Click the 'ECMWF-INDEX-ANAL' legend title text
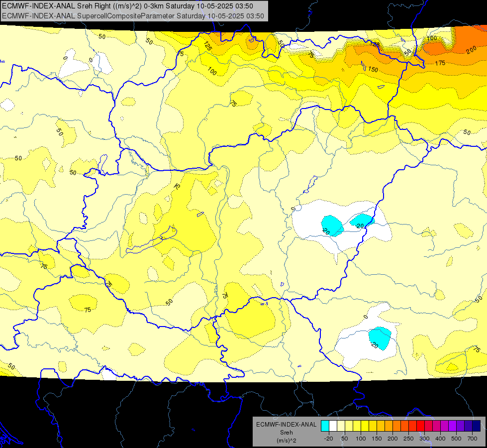 click(x=286, y=425)
